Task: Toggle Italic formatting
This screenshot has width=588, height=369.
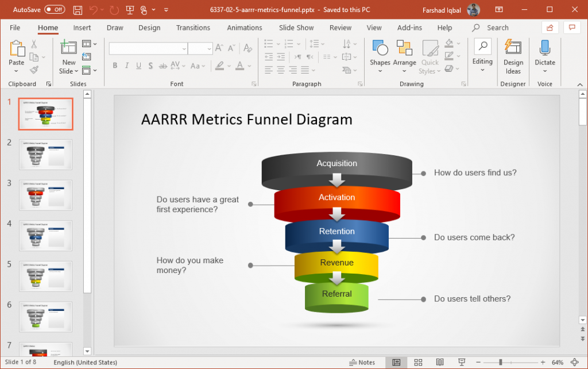Action: (x=126, y=66)
